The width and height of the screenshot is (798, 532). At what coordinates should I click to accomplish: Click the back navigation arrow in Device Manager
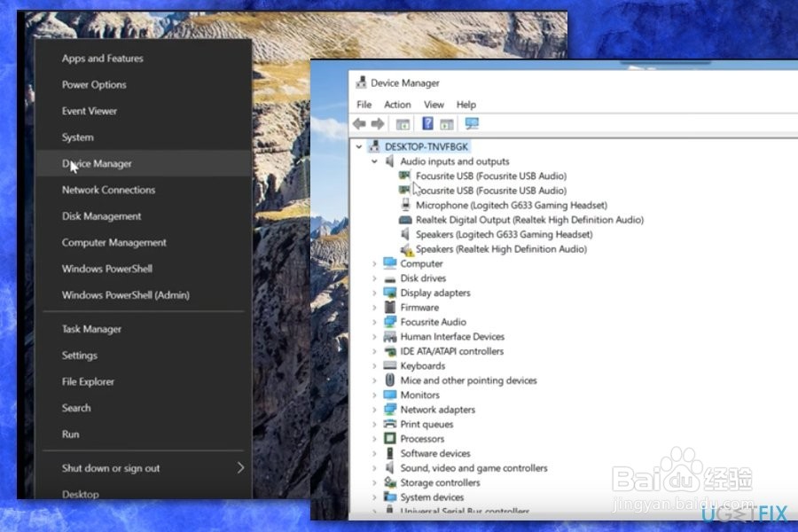click(x=359, y=123)
